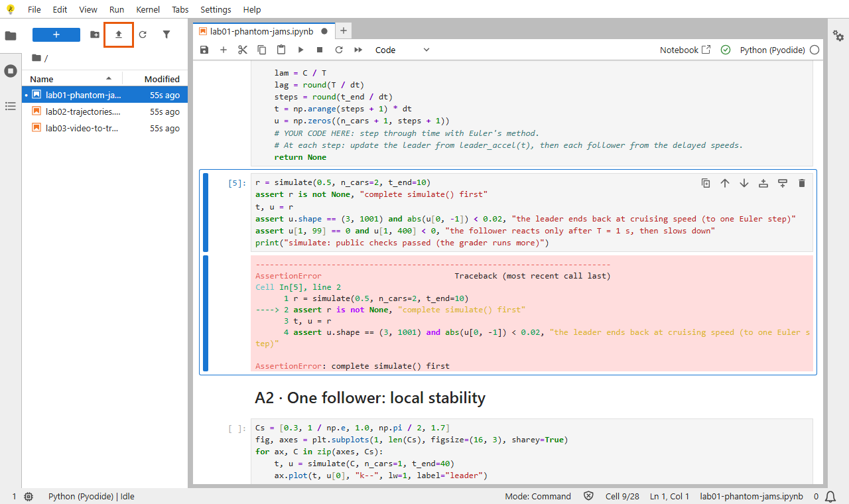The image size is (849, 504).
Task: Click the blue New Launcher button
Action: coord(56,34)
